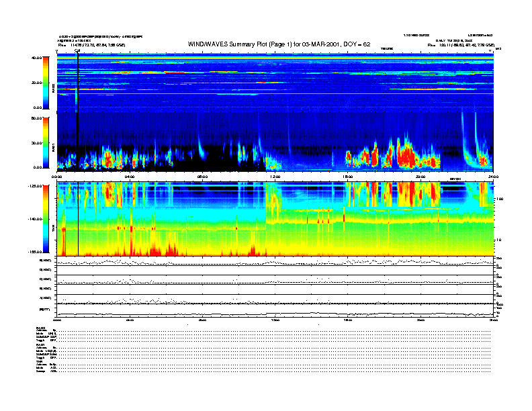Click the black vertical calibration line in top spectrogram
The width and height of the screenshot is (532, 411).
tap(78, 83)
